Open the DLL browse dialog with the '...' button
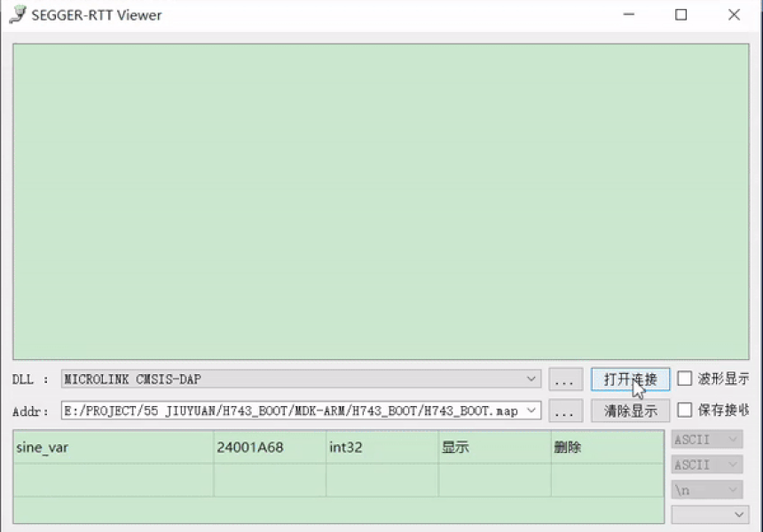763x532 pixels. pyautogui.click(x=565, y=379)
